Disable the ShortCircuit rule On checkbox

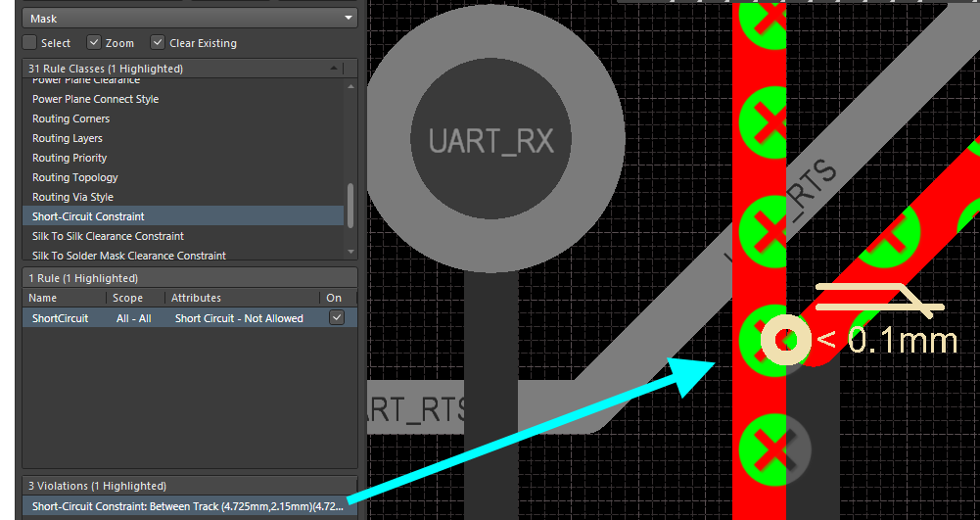(x=337, y=318)
